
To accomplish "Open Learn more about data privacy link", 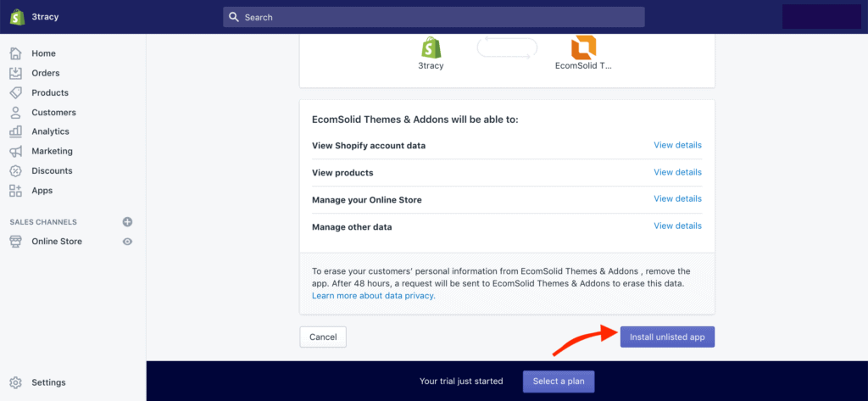I will (x=374, y=296).
